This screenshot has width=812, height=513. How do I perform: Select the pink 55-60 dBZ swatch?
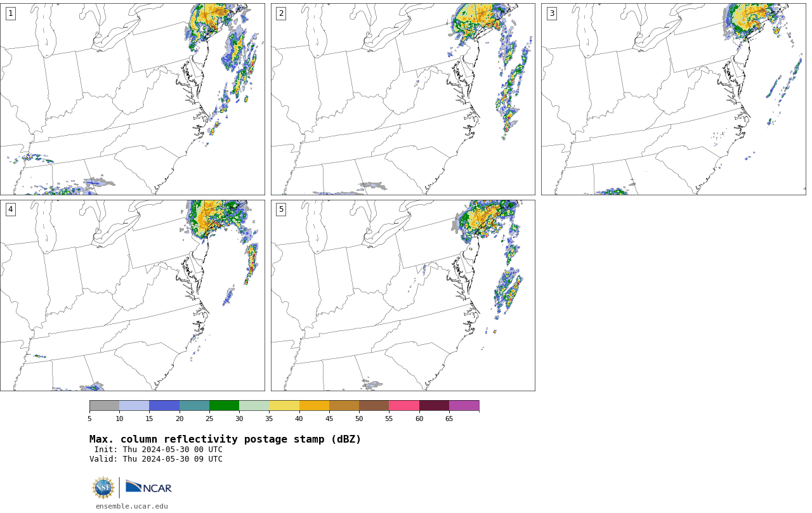[404, 406]
